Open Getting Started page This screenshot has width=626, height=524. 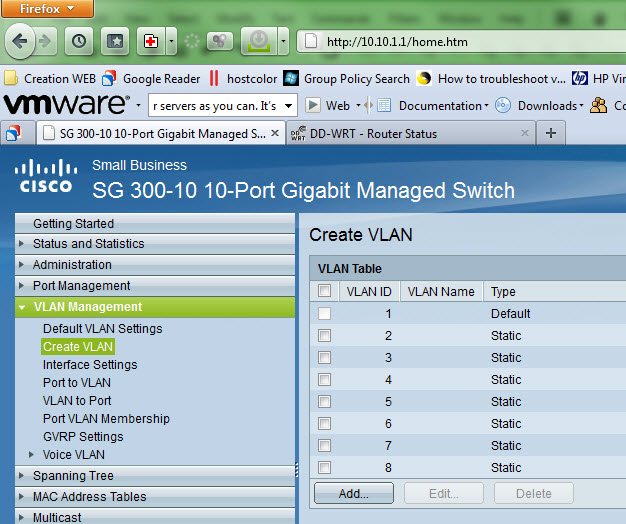[155, 223]
